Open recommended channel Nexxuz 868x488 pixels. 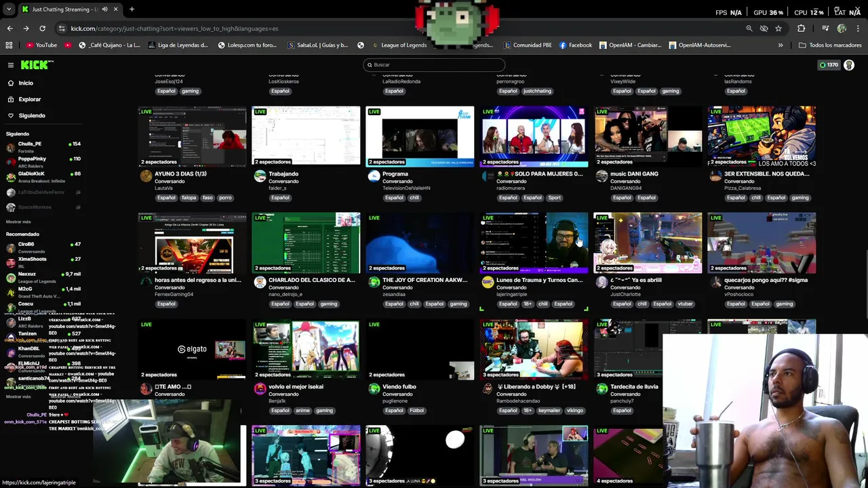coord(43,277)
